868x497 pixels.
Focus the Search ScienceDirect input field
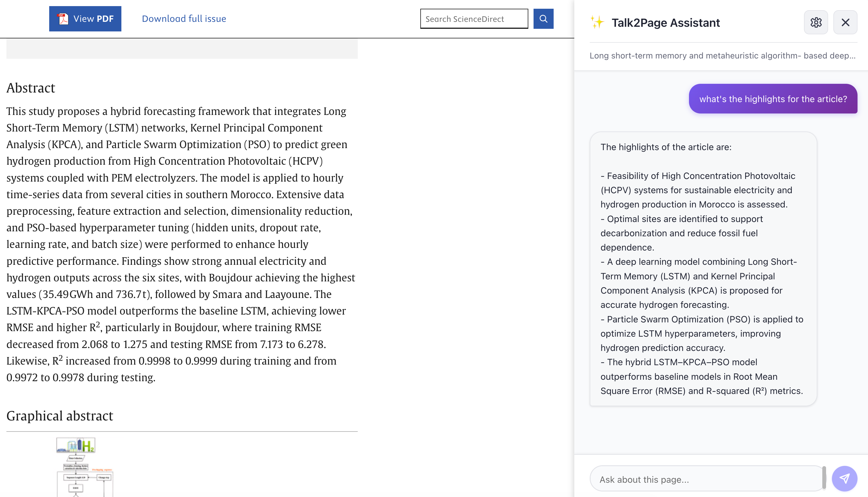pos(474,19)
